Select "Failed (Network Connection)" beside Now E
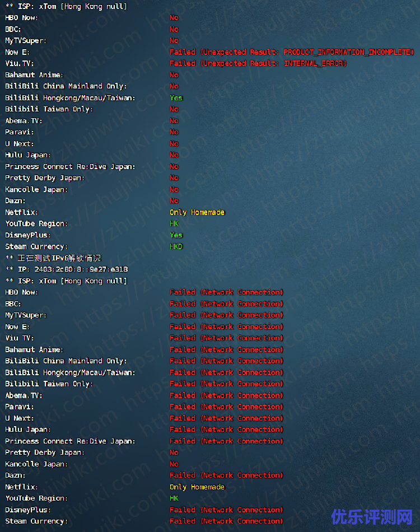 pyautogui.click(x=226, y=326)
